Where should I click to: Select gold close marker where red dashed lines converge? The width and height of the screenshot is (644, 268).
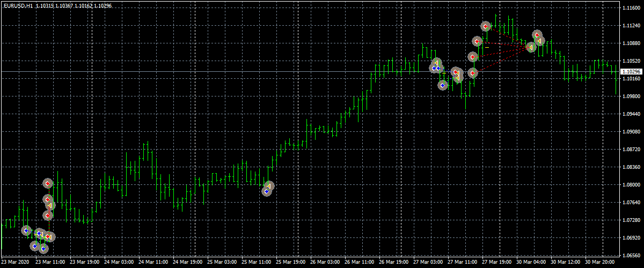531,47
